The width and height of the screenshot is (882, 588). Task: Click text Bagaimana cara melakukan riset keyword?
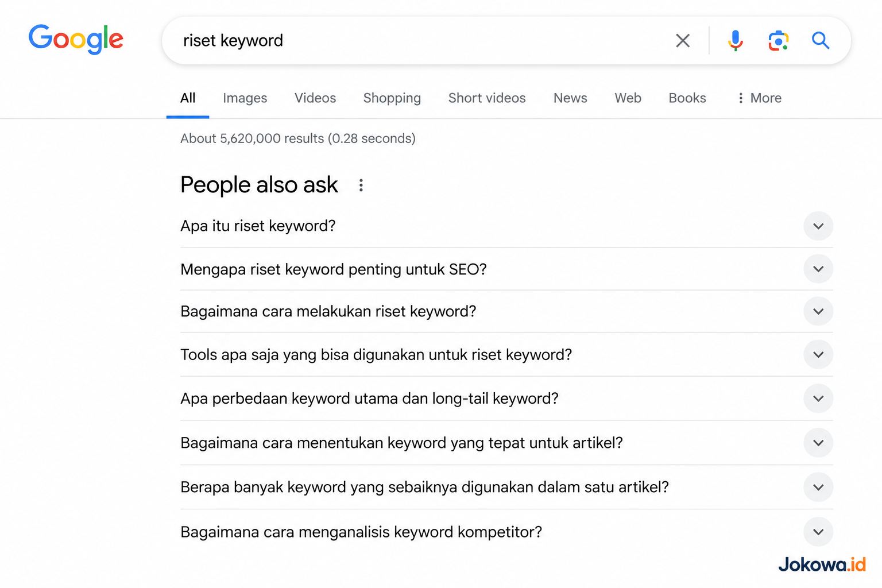328,312
